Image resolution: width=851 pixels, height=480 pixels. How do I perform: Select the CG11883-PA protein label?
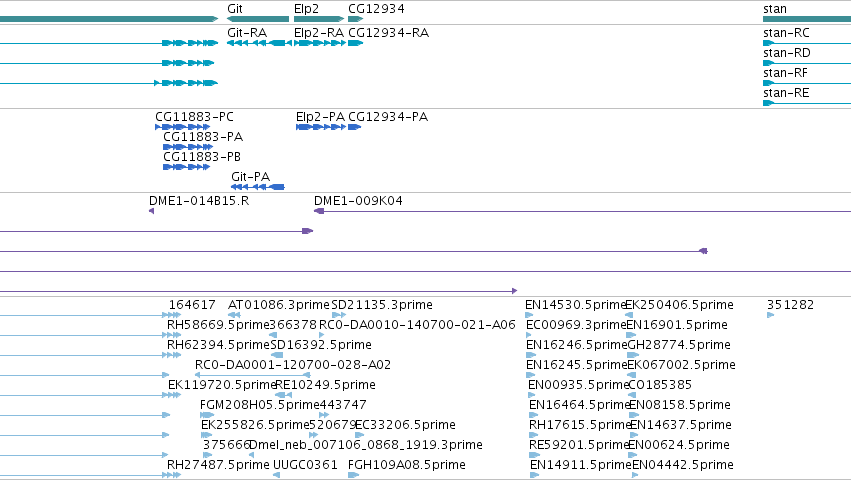pyautogui.click(x=203, y=137)
